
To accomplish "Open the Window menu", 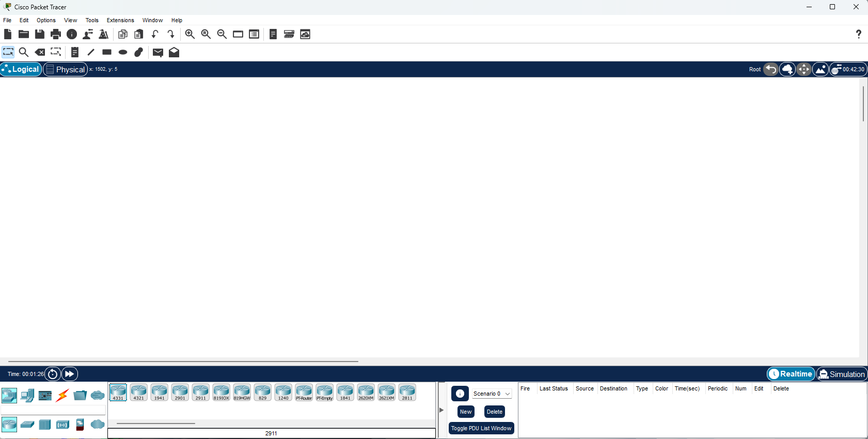I will pos(152,20).
